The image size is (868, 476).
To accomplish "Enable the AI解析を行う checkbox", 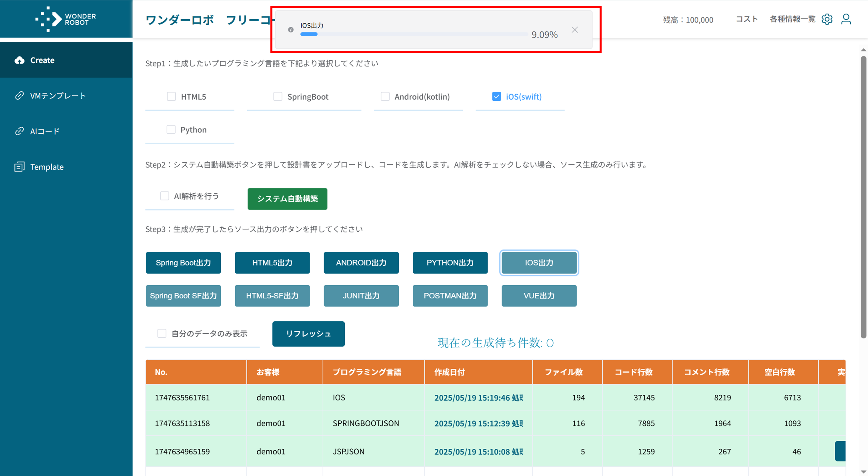I will tap(164, 196).
